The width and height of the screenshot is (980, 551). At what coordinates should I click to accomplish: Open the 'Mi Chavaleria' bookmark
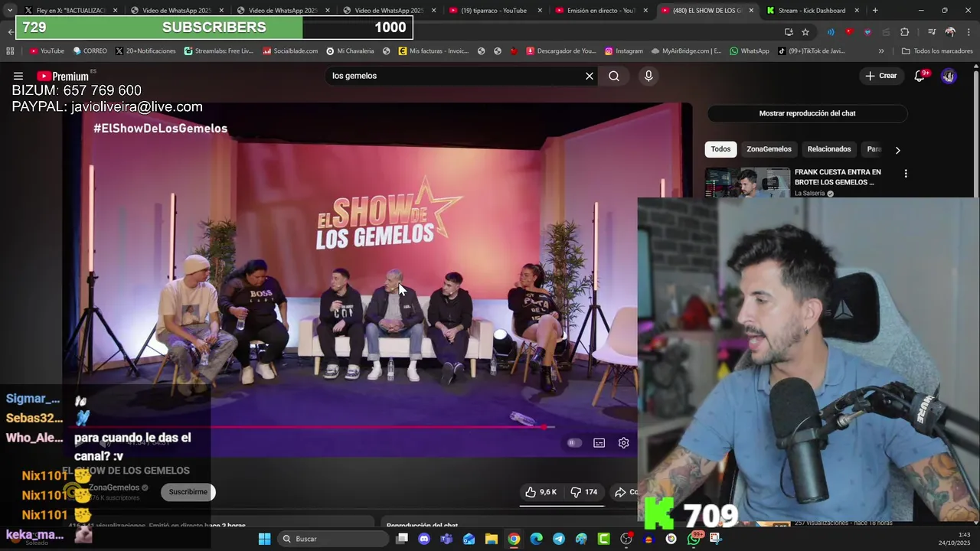[350, 51]
